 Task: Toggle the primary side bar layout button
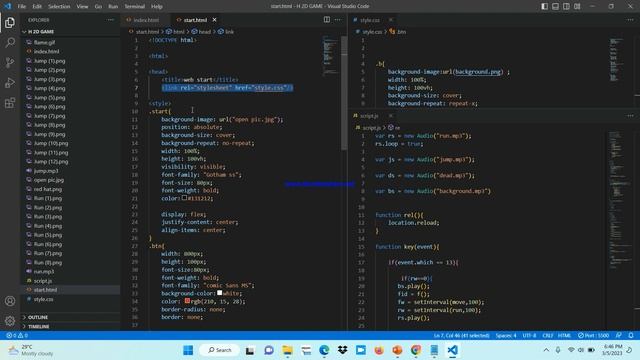544,6
